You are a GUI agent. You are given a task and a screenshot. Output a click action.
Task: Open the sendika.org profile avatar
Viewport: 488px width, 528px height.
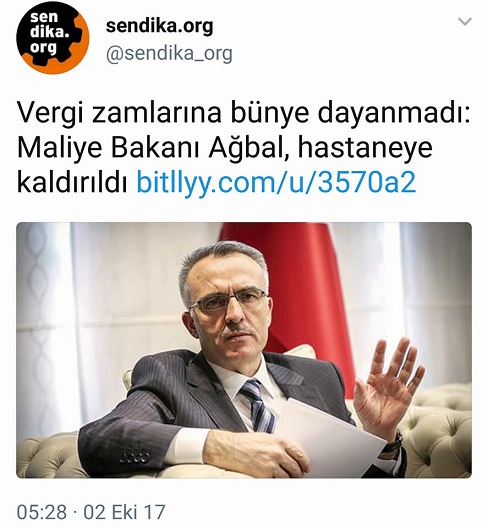pyautogui.click(x=53, y=38)
